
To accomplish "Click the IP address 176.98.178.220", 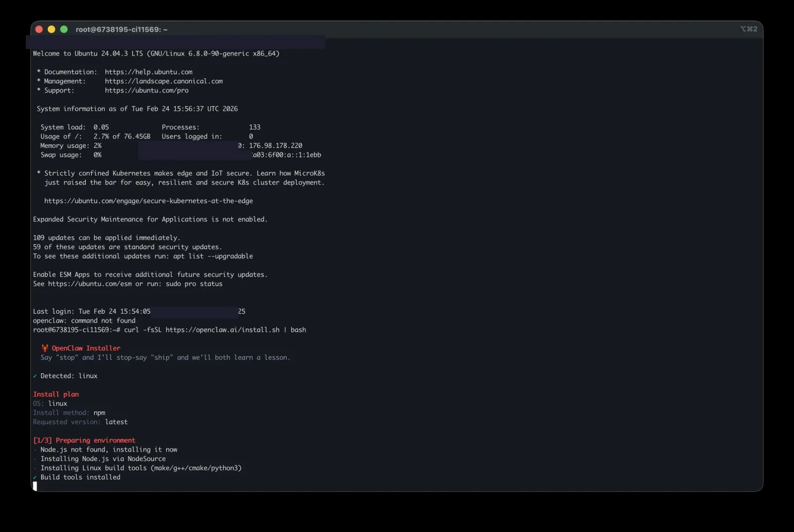I will pos(275,146).
